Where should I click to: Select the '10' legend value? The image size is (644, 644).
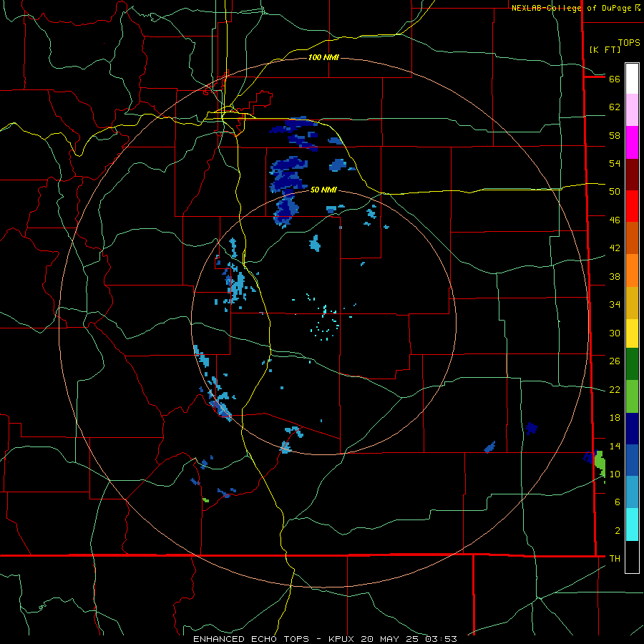click(x=615, y=474)
